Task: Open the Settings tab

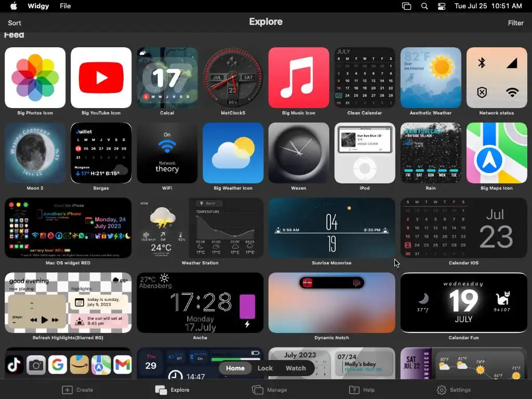Action: coord(454,390)
